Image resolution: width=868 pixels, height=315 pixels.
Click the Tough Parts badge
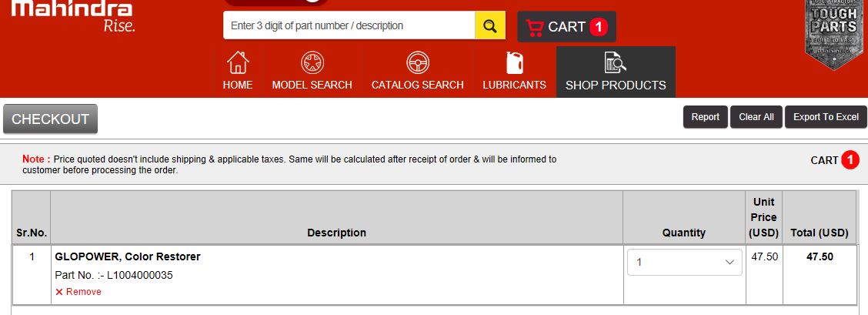[833, 33]
